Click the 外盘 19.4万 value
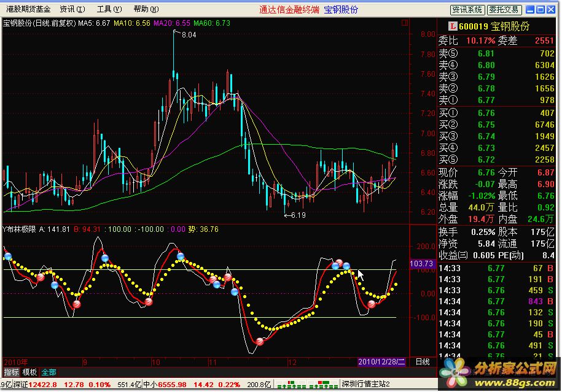 [x=481, y=219]
